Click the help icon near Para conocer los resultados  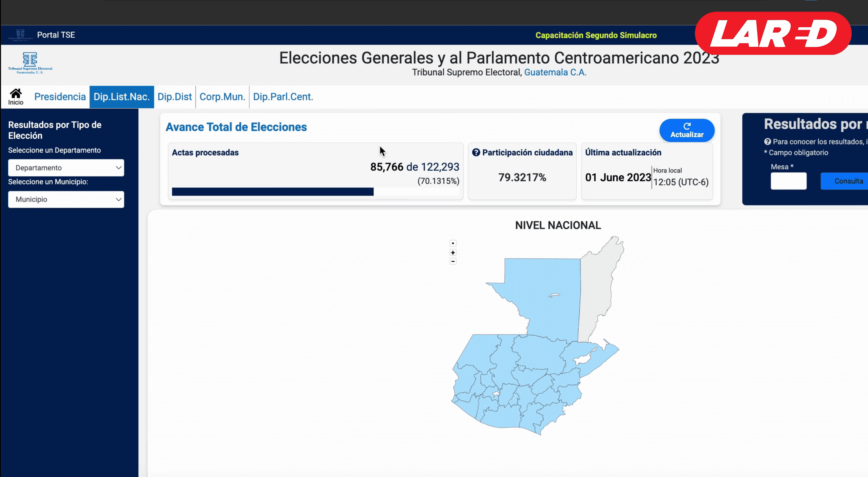tap(767, 141)
